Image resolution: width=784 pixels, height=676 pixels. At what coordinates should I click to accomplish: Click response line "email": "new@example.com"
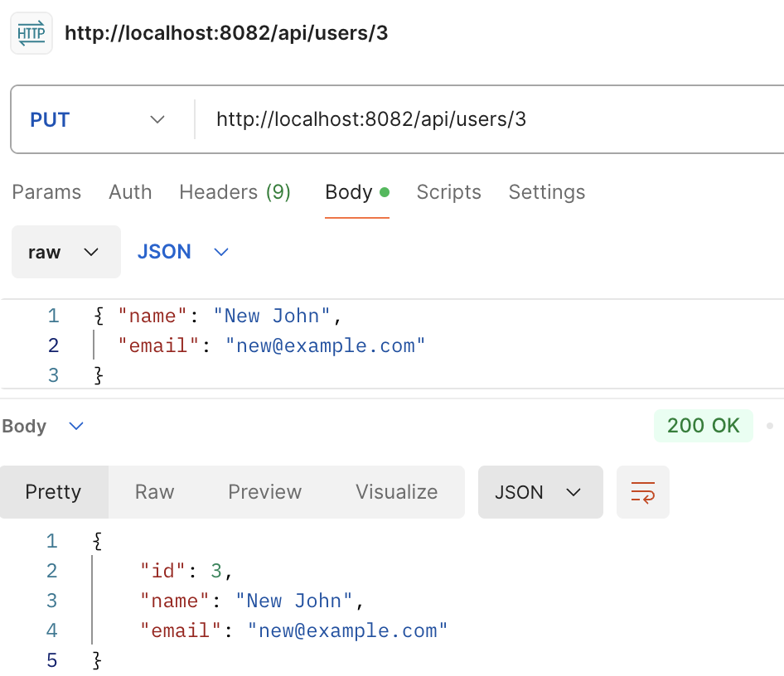pyautogui.click(x=294, y=631)
